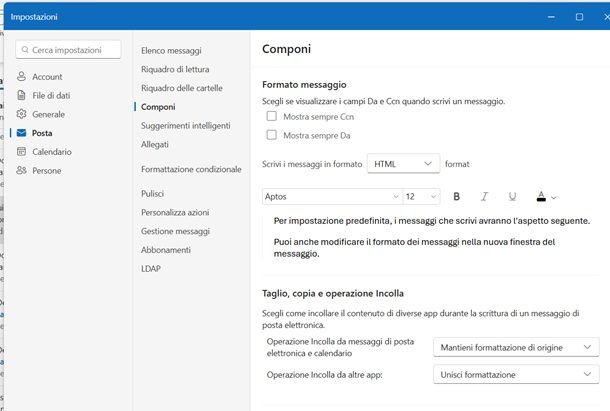The image size is (610, 411).
Task: Click the sample message preview text area
Action: 432,237
